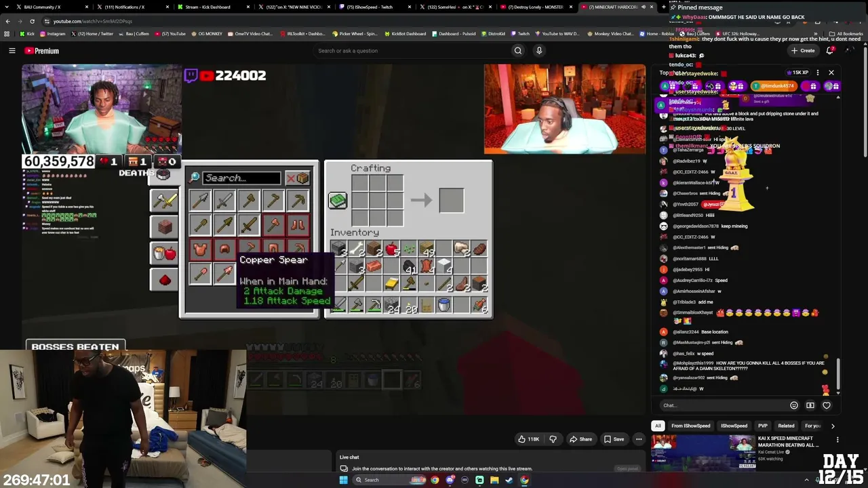This screenshot has height=488, width=868.
Task: Show more filter chips with right arrow
Action: click(833, 426)
